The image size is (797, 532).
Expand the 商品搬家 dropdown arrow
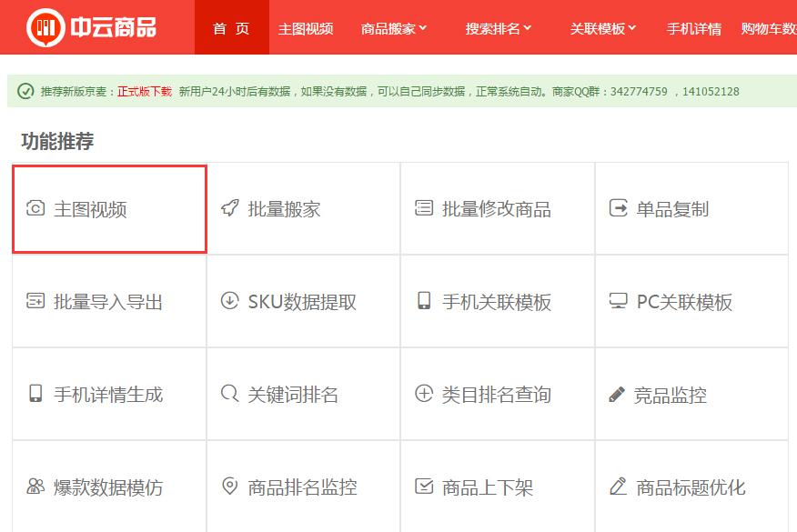tap(423, 28)
